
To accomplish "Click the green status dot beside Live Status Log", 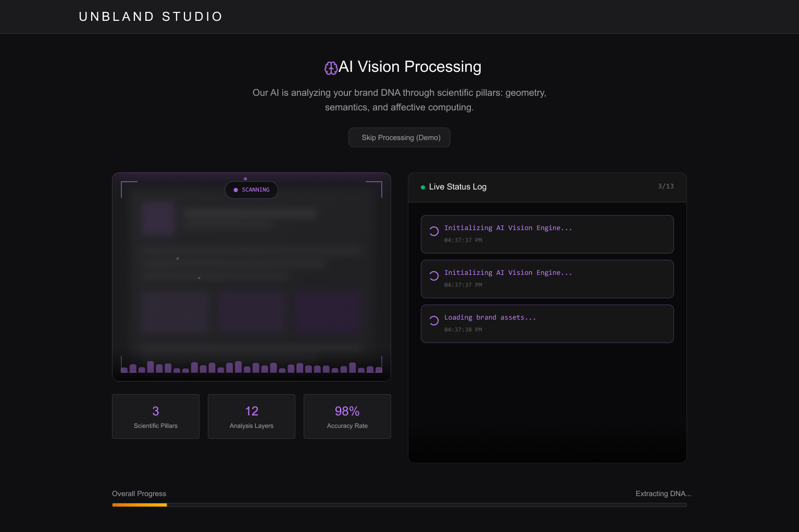I will (423, 187).
